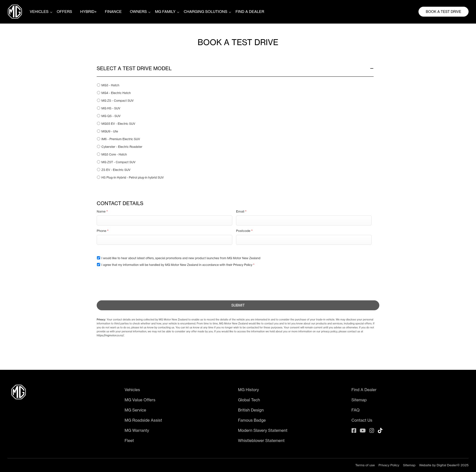Screen dimensions: 476x472
Task: Open the Modern Slavery Statement link
Action: coord(263,431)
